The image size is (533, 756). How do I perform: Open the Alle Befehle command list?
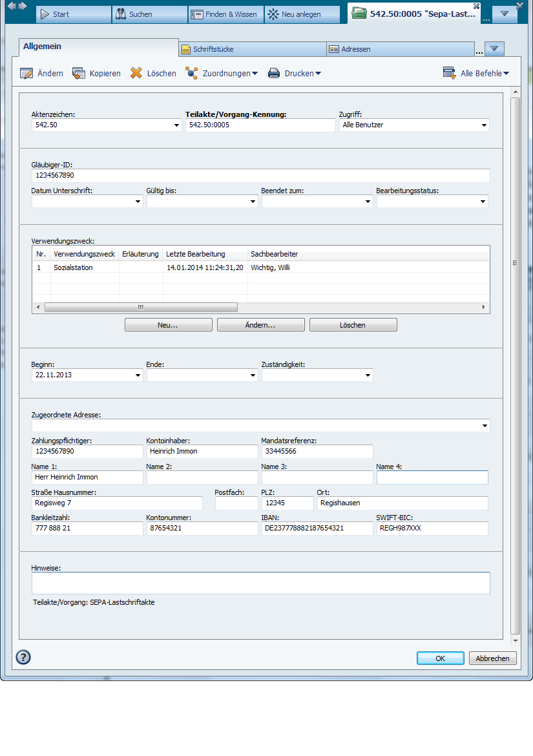pos(476,74)
